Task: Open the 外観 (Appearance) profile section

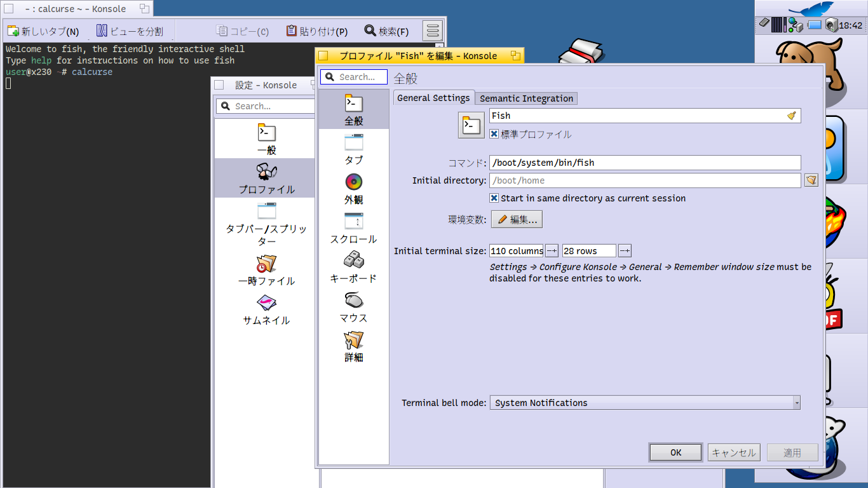Action: (354, 189)
